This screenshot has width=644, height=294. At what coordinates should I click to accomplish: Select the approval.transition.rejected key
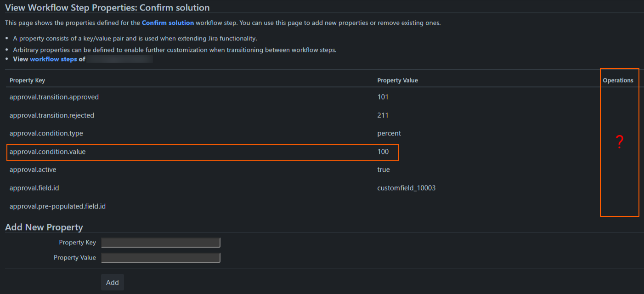(x=52, y=115)
